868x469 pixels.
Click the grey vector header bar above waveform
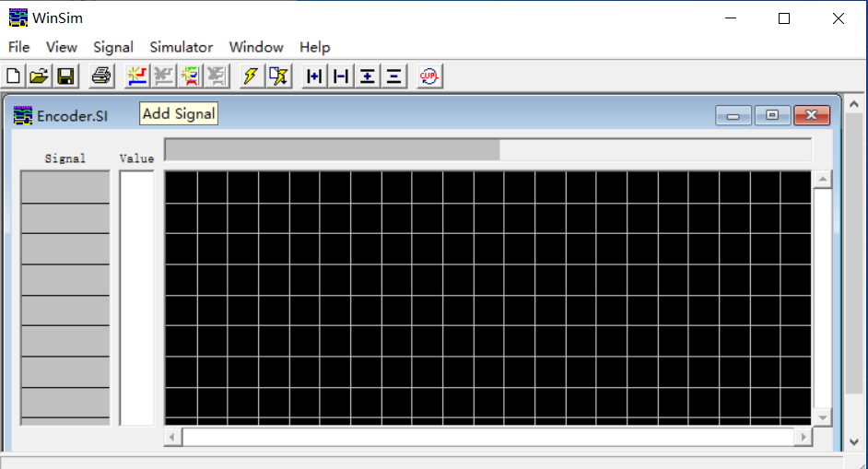point(487,149)
